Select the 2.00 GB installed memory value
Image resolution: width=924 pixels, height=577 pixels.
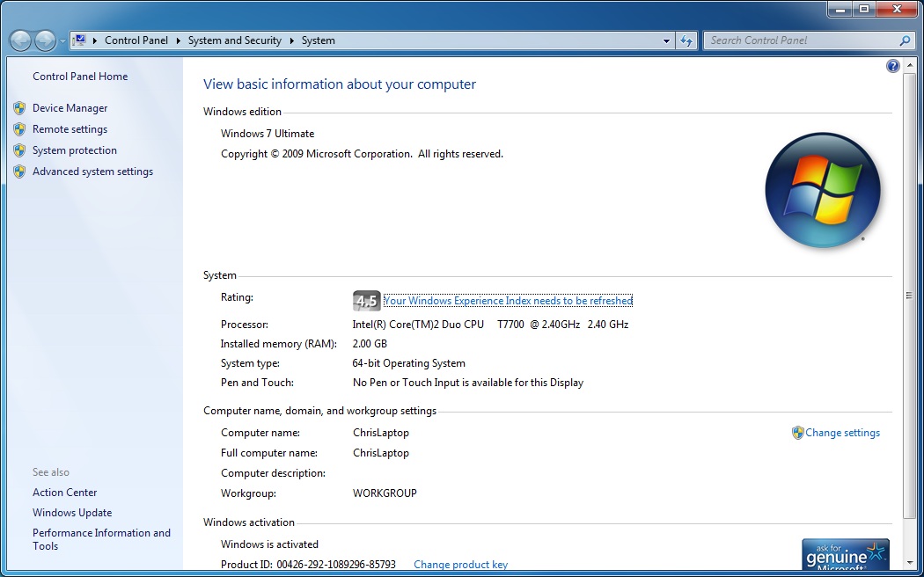(370, 344)
